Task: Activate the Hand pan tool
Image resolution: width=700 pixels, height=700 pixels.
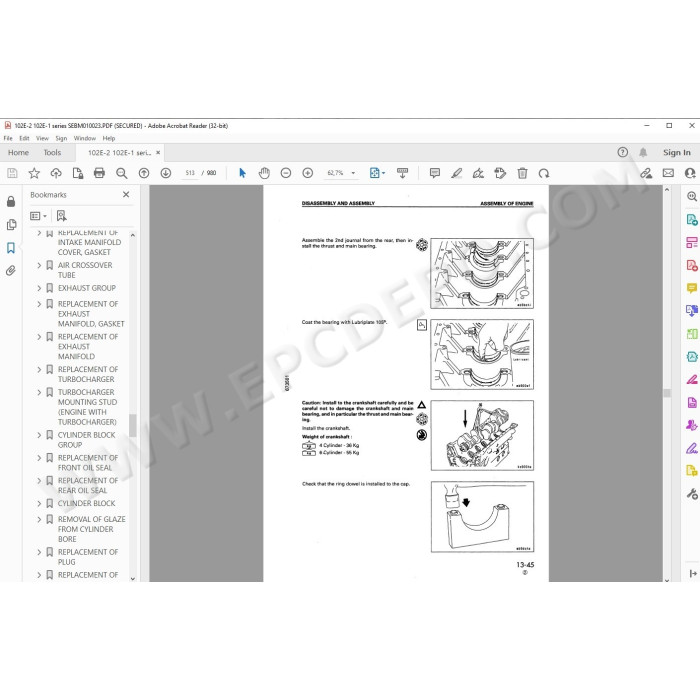Action: (264, 173)
